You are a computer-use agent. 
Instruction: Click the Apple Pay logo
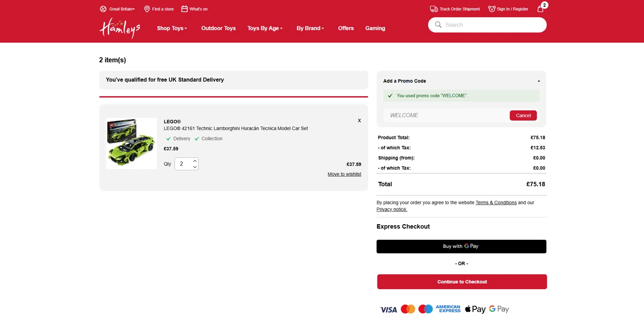(475, 309)
